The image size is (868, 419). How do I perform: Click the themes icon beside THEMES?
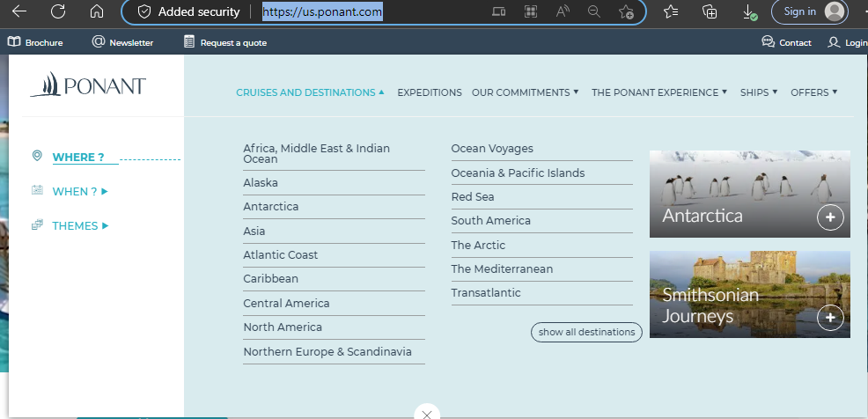[x=37, y=224]
